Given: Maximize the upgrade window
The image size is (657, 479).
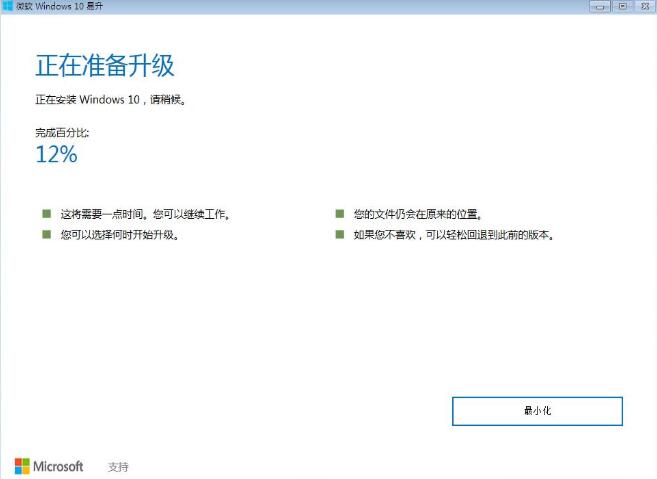Looking at the screenshot, I should point(623,6).
